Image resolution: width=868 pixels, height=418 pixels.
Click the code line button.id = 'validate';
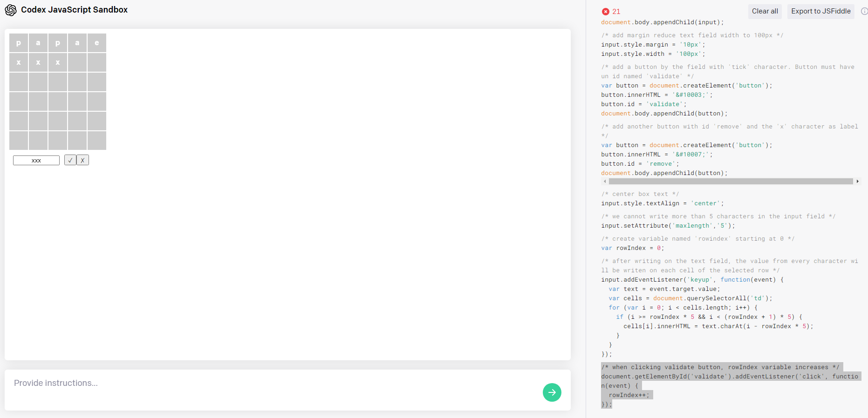pyautogui.click(x=643, y=104)
